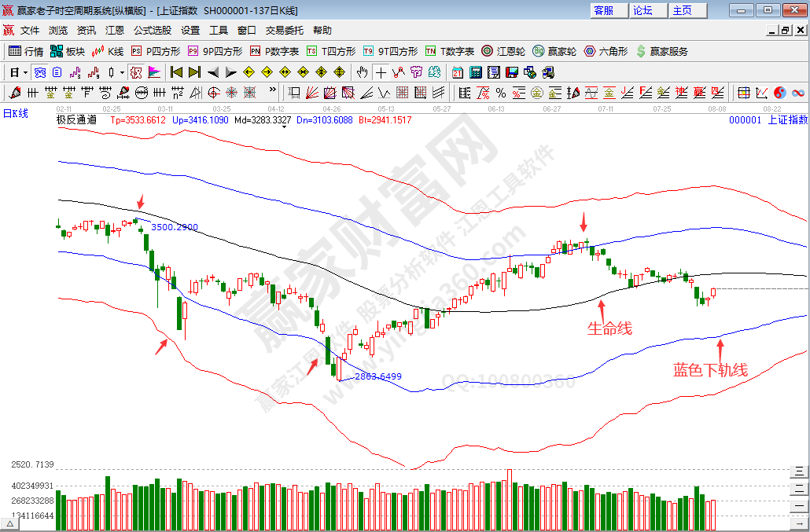The width and height of the screenshot is (810, 532).
Task: Open the 行情 market quotes view
Action: [x=25, y=51]
